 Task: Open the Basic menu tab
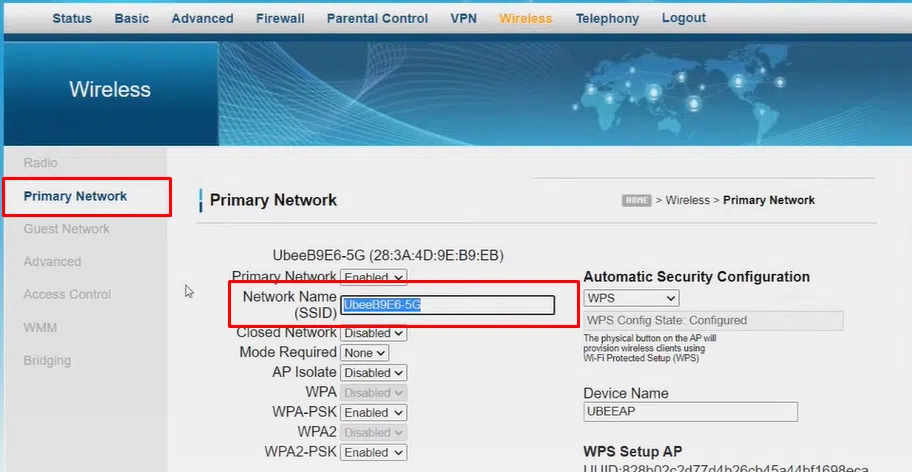point(131,18)
